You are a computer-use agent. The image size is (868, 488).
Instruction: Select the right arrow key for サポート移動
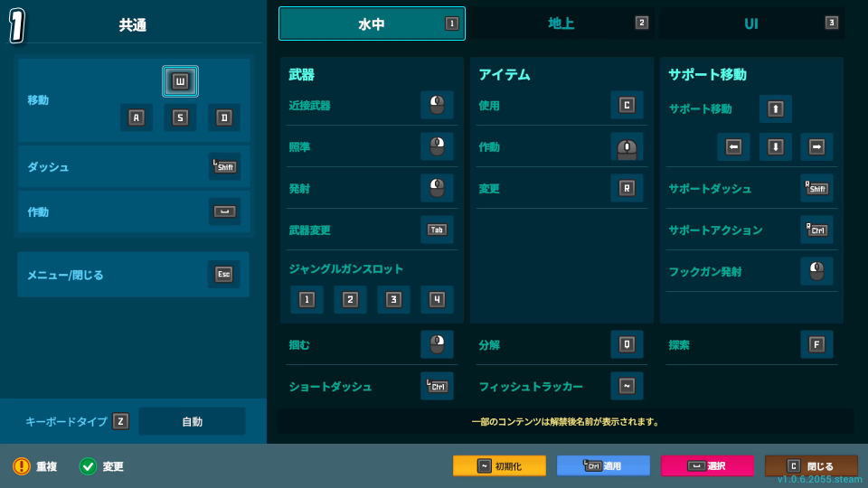coord(816,146)
